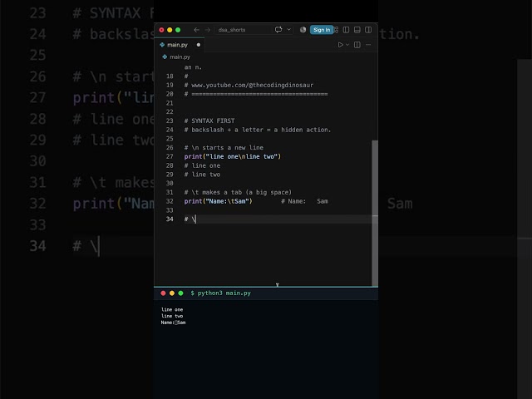
Task: Click comment '# \t makes a tab (a big space)'
Action: pyautogui.click(x=238, y=192)
